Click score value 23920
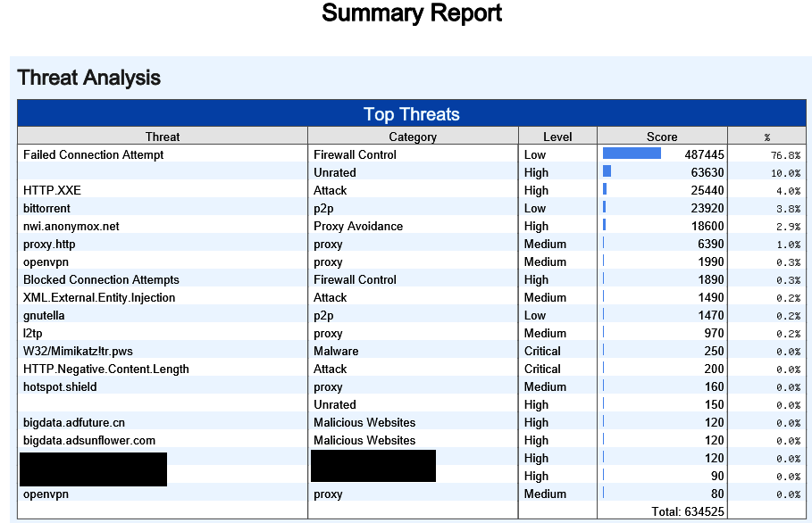 (707, 208)
